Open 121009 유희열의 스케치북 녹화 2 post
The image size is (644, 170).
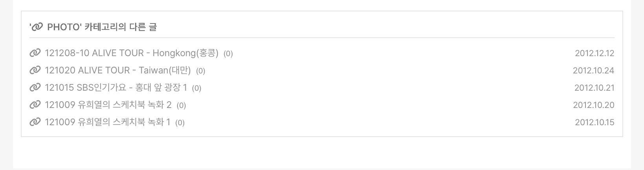(108, 105)
